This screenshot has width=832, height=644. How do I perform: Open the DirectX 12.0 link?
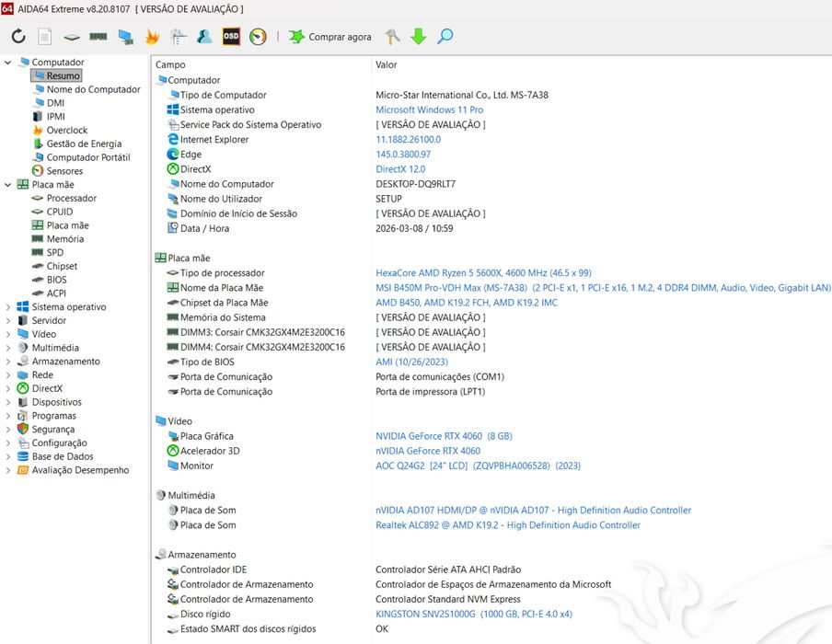[x=400, y=169]
